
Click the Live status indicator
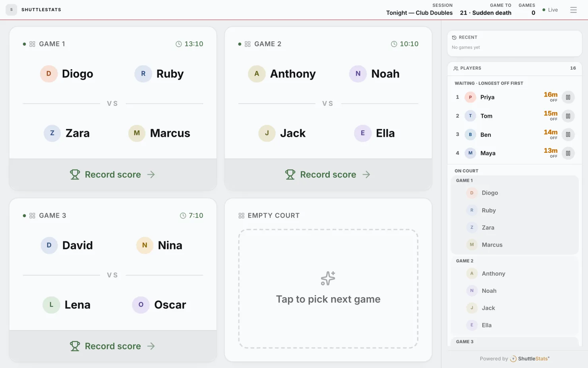click(550, 10)
